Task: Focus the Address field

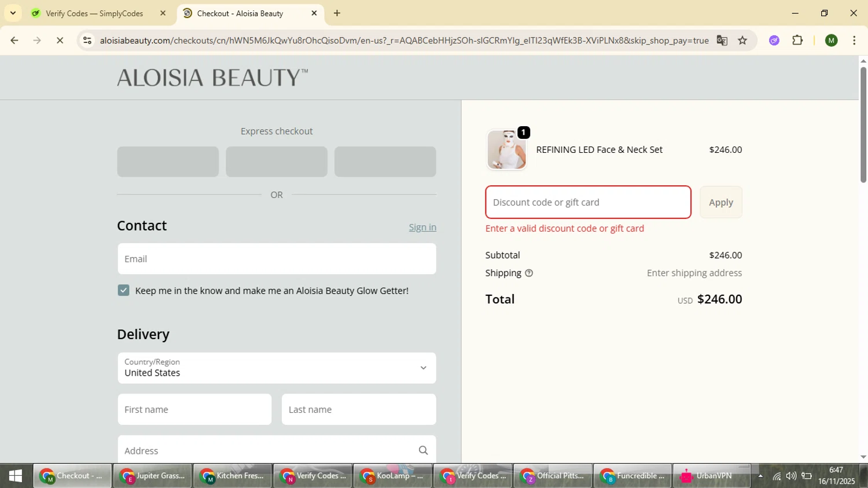Action: 277,450
